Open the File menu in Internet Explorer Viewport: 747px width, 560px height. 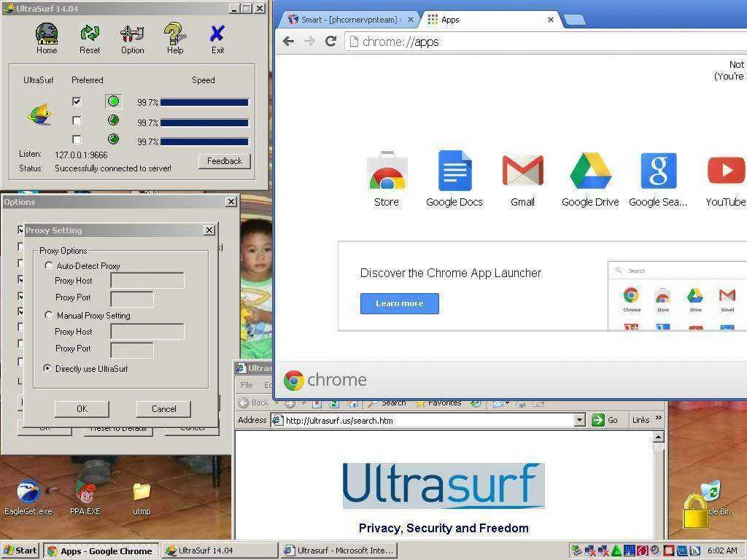point(247,385)
